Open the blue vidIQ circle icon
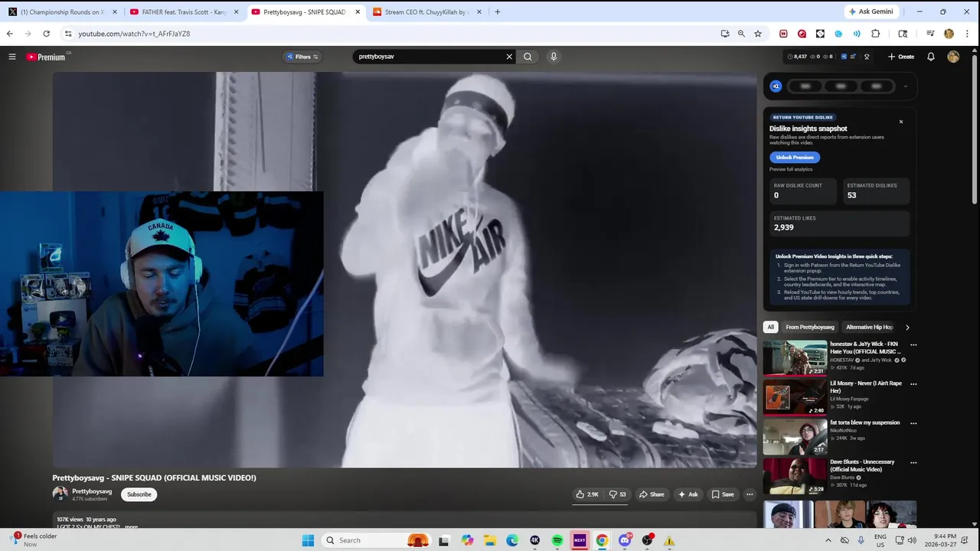Screen dimensions: 980x551 coord(776,86)
